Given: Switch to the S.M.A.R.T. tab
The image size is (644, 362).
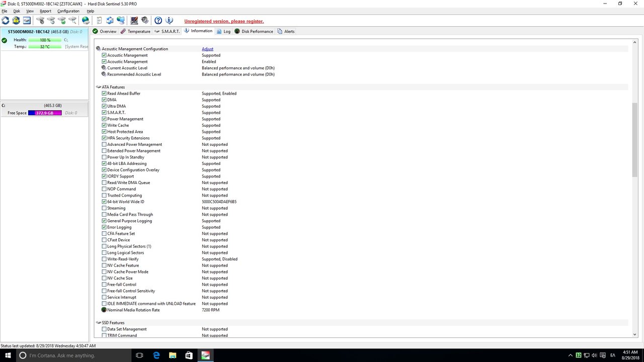Looking at the screenshot, I should tap(167, 31).
